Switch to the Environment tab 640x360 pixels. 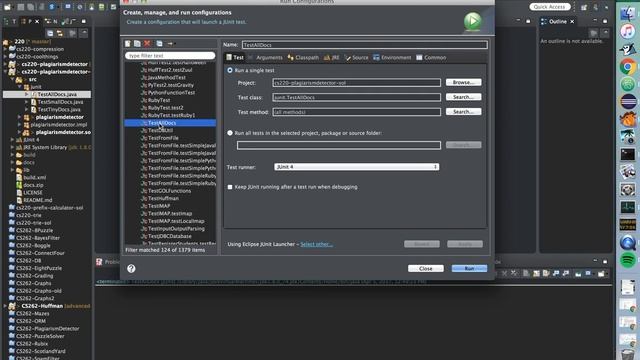pos(392,58)
